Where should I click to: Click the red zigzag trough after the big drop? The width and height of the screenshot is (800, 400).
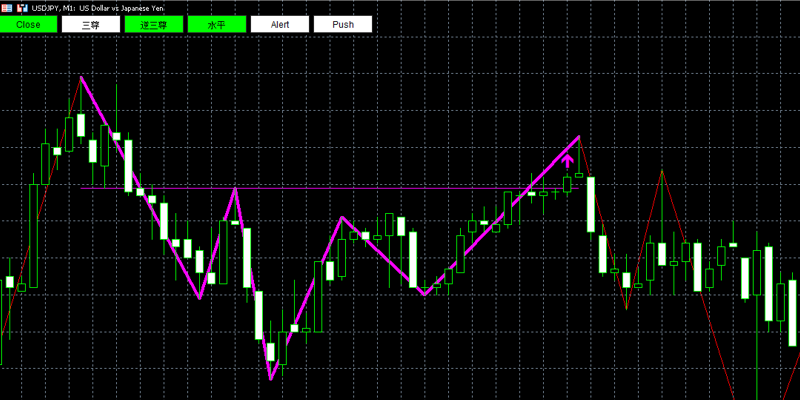click(x=627, y=308)
